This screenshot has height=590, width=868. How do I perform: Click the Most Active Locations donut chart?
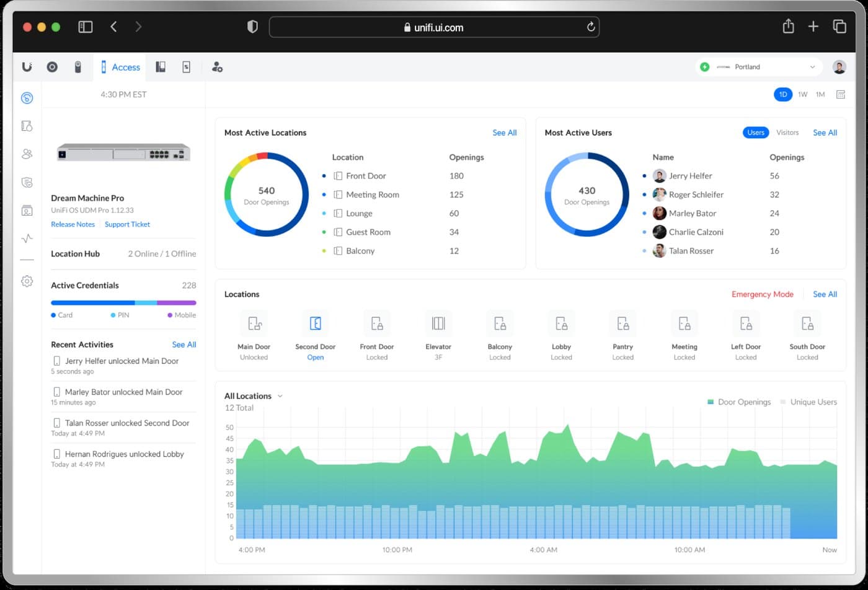[x=267, y=194]
